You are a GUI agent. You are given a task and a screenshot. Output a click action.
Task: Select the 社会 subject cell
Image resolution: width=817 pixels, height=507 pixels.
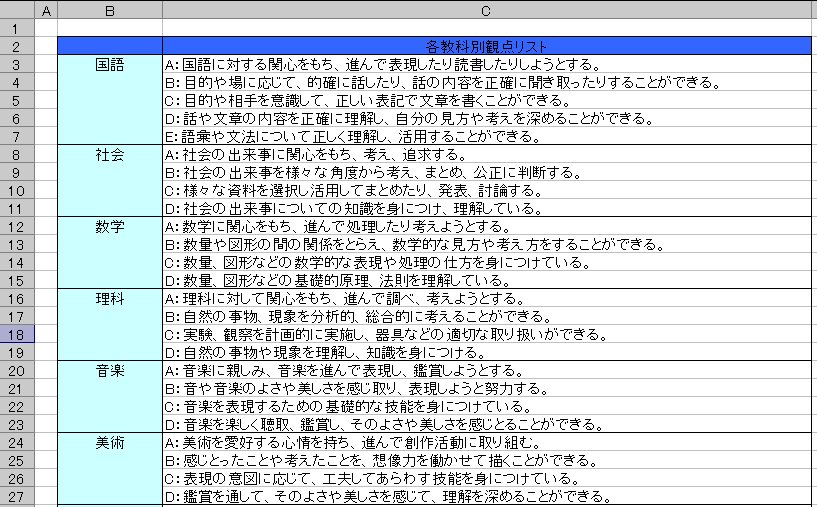pos(109,154)
